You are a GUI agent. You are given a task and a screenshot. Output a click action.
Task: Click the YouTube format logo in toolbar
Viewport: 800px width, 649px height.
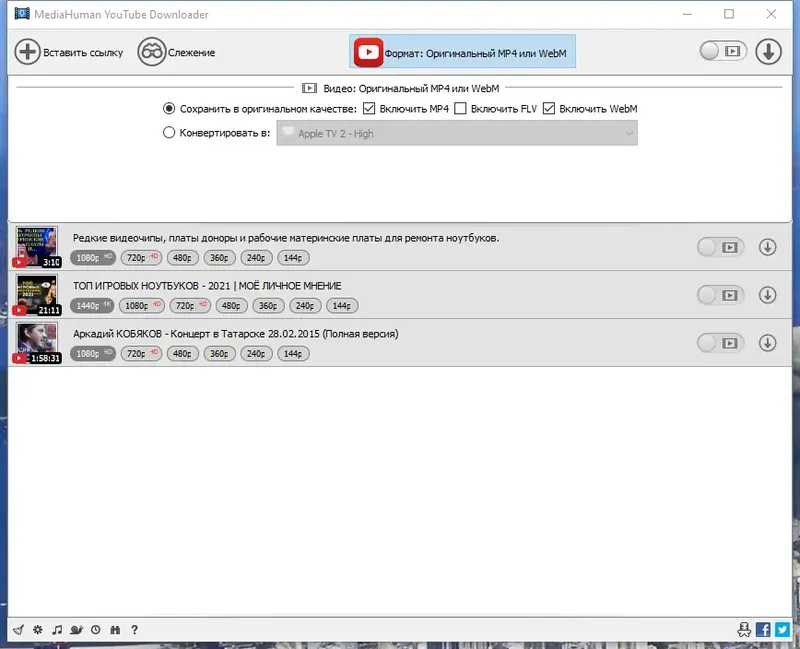[x=368, y=52]
